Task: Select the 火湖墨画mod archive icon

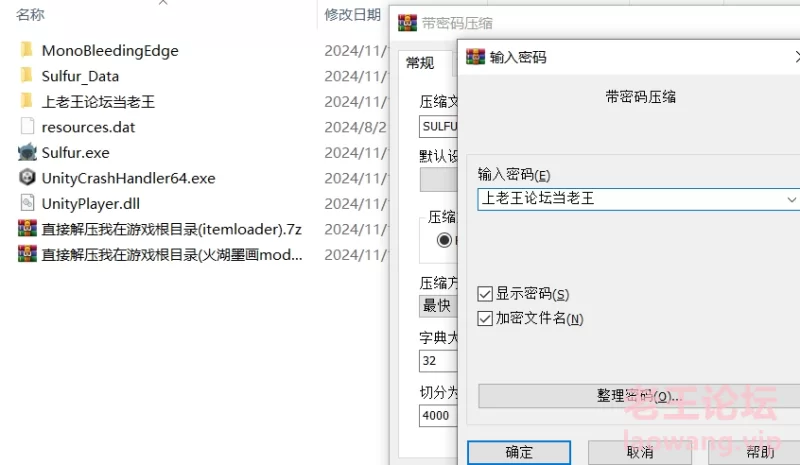Action: tap(27, 254)
